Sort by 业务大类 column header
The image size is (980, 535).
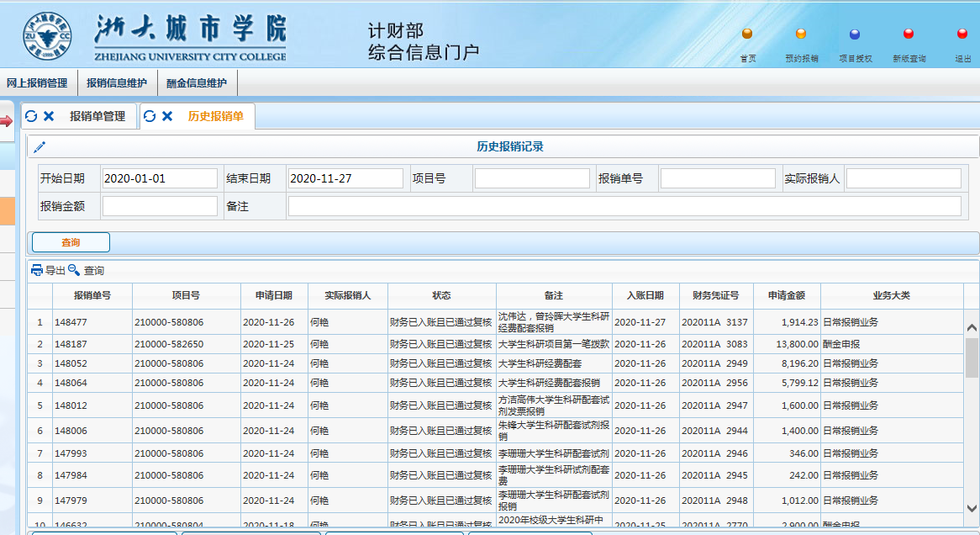click(892, 295)
